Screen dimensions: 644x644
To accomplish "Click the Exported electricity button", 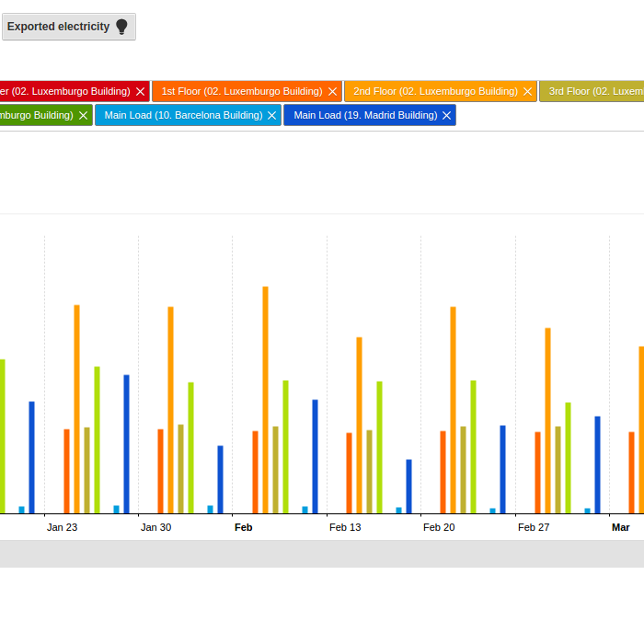I will pyautogui.click(x=69, y=27).
